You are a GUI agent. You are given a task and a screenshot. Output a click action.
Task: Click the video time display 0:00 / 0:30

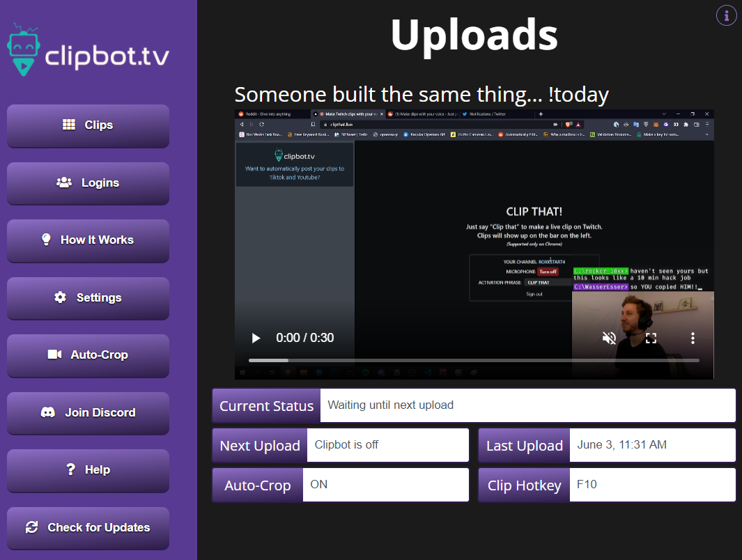tap(304, 338)
